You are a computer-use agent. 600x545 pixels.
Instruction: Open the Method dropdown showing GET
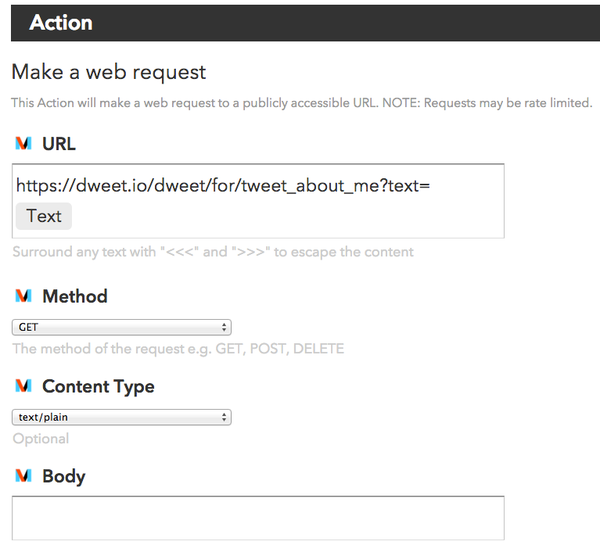(x=121, y=327)
